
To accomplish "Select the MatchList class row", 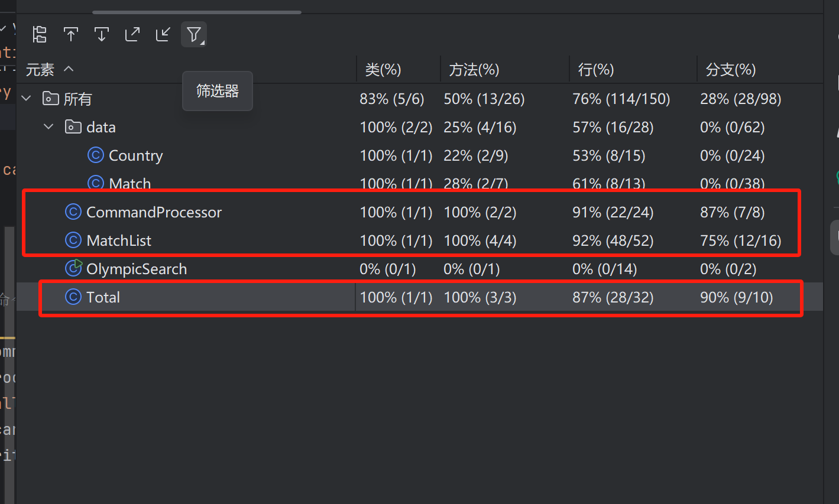I will pyautogui.click(x=420, y=240).
